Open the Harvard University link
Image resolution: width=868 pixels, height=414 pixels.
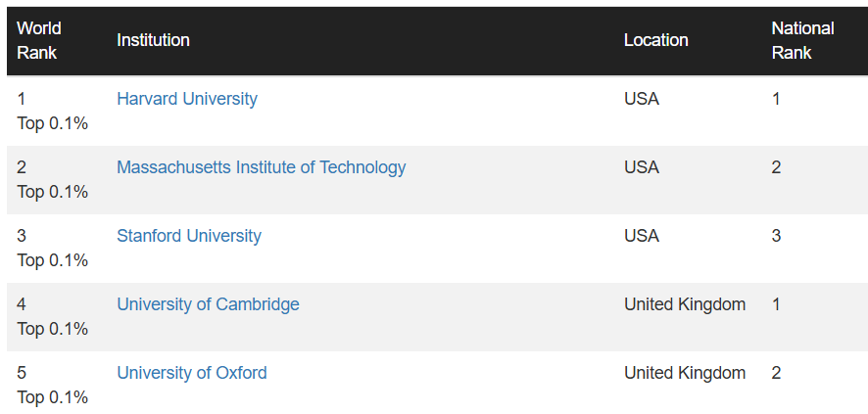187,99
